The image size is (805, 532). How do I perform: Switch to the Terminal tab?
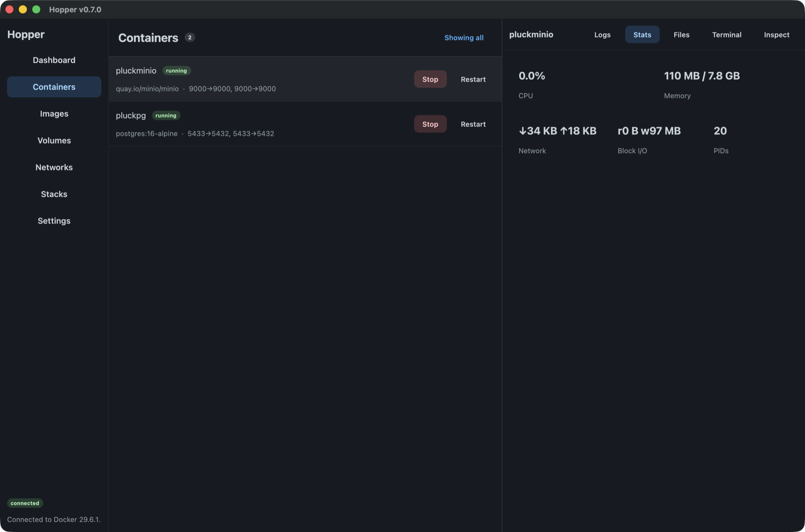click(x=727, y=35)
